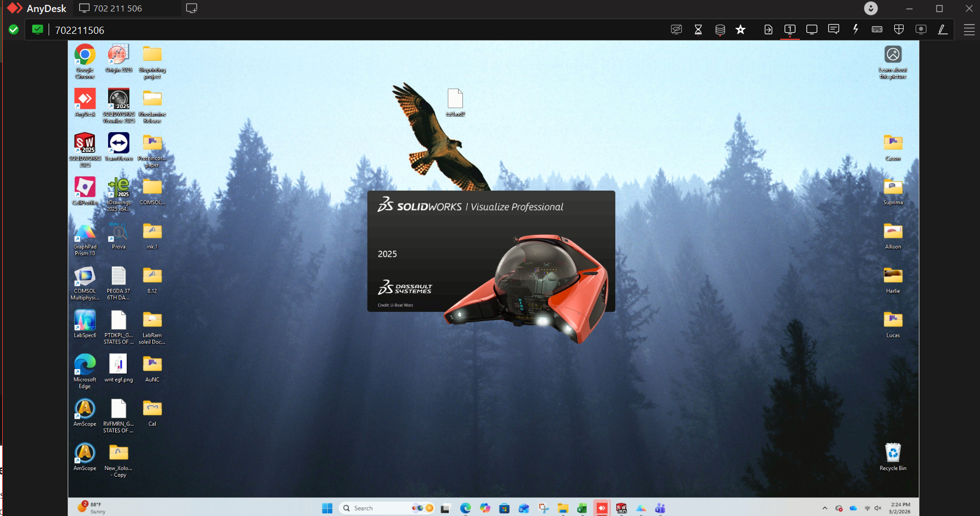Select COMSOL Multiphysics desktop shortcut
Viewport: 980px width, 516px height.
[85, 283]
